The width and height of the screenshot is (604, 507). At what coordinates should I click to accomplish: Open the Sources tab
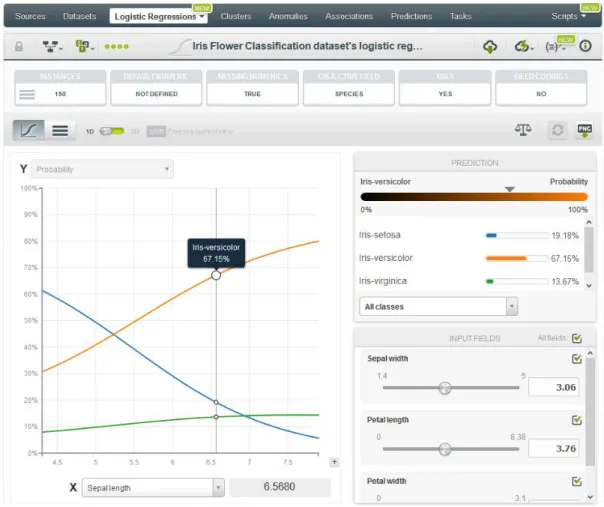point(30,16)
